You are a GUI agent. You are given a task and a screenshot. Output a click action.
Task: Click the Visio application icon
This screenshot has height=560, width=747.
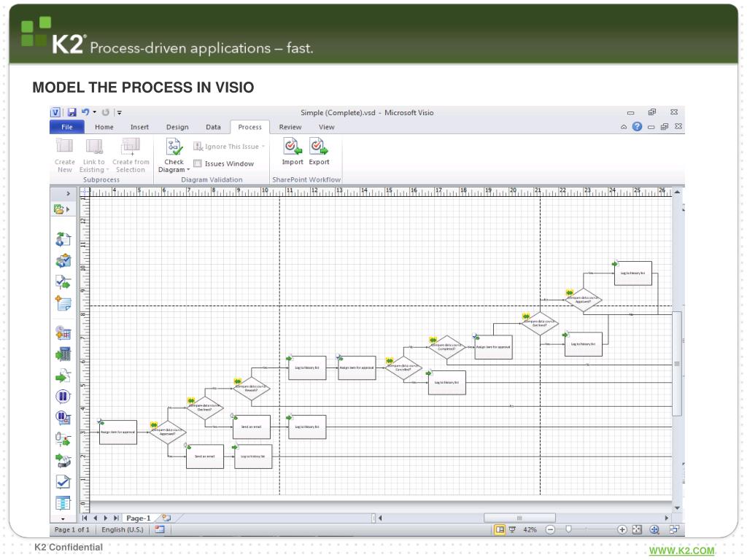click(x=55, y=112)
